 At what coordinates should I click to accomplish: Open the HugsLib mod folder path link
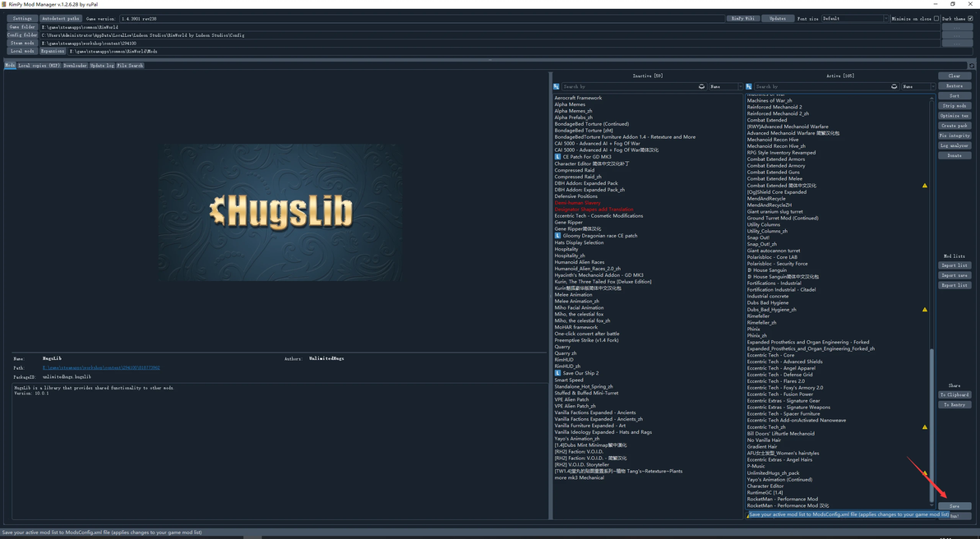[x=100, y=368]
